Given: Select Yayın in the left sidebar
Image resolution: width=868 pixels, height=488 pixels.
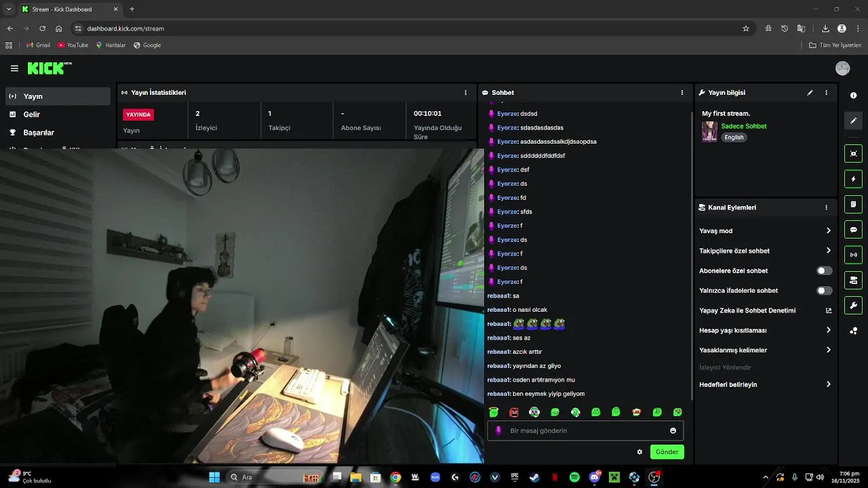Looking at the screenshot, I should pos(58,96).
